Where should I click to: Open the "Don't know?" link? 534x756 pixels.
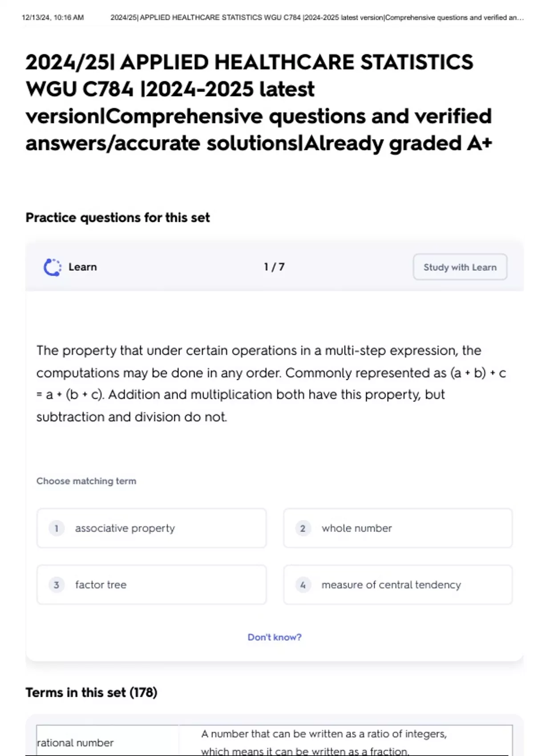[274, 637]
